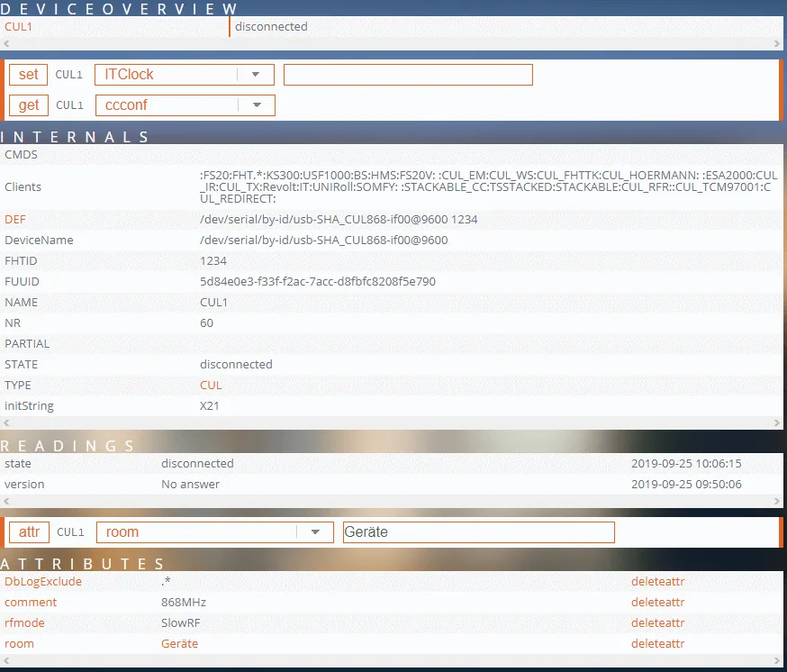Click the attr button for CUL1
Image resolution: width=787 pixels, height=672 pixels.
click(x=29, y=531)
